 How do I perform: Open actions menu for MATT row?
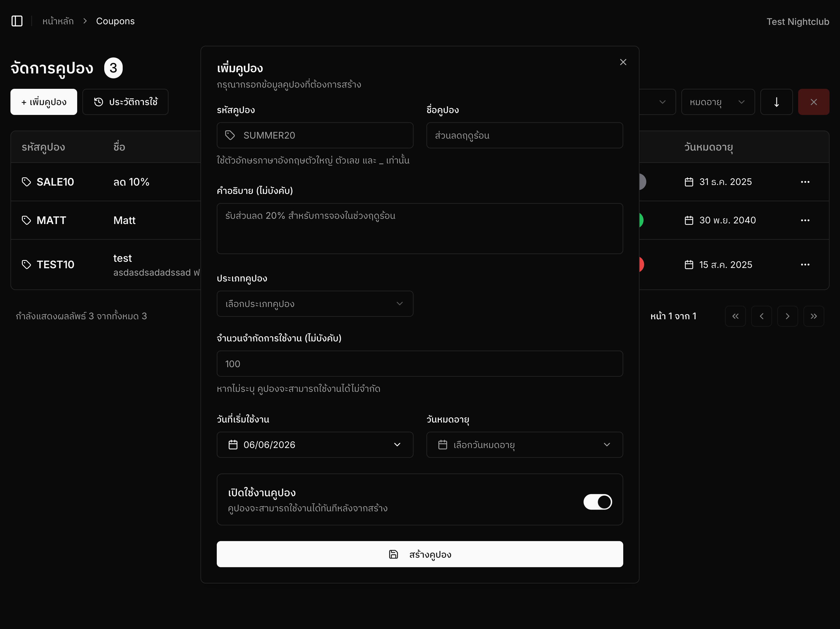click(805, 220)
